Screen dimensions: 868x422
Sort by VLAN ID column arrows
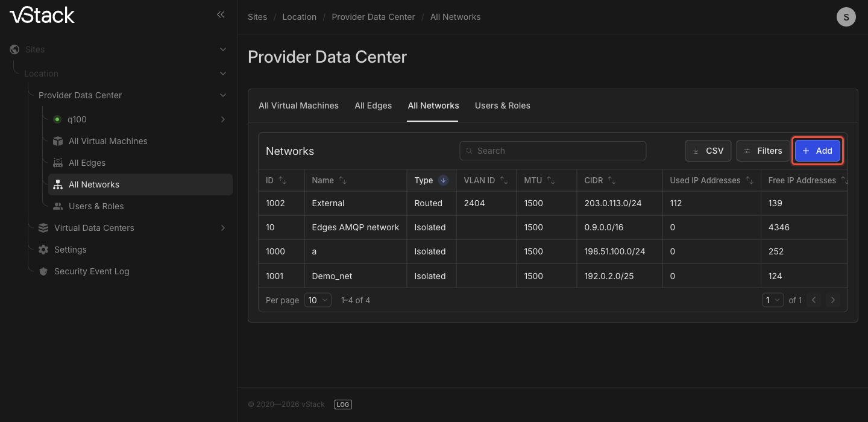pyautogui.click(x=504, y=180)
